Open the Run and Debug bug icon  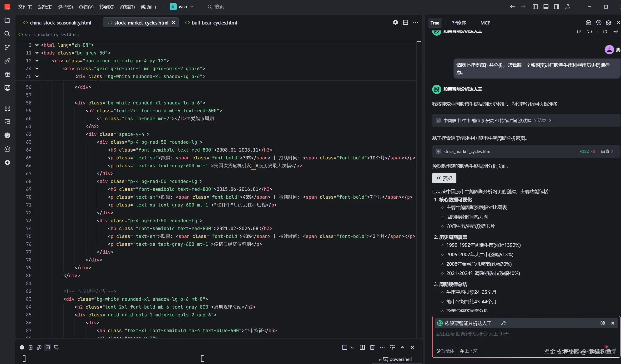pyautogui.click(x=7, y=74)
